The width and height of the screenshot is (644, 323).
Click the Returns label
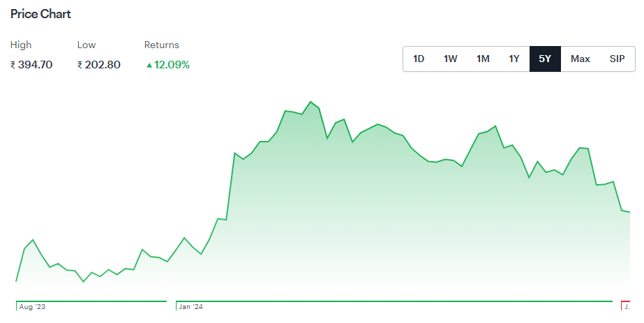[161, 45]
